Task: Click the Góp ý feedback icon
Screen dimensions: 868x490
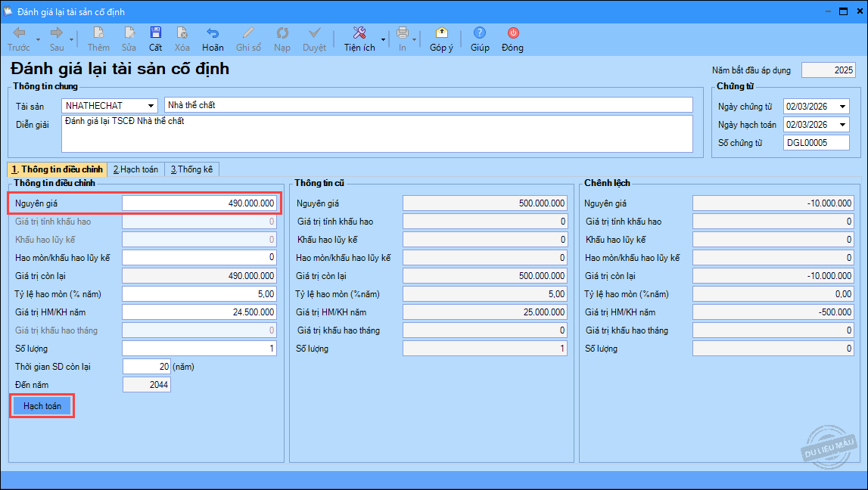Action: point(441,33)
